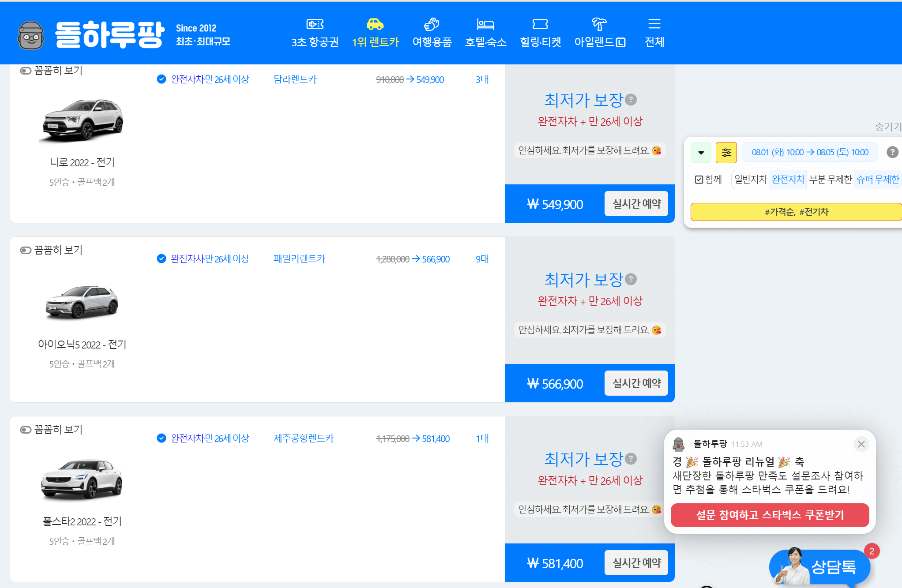The height and width of the screenshot is (588, 902).
Task: Click the help question icon in filter panel
Action: tap(892, 152)
